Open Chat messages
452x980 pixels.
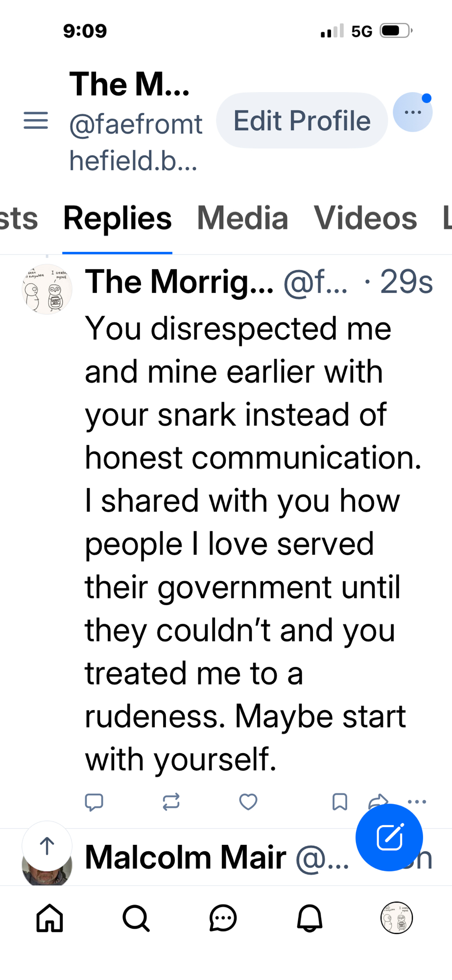tap(223, 918)
